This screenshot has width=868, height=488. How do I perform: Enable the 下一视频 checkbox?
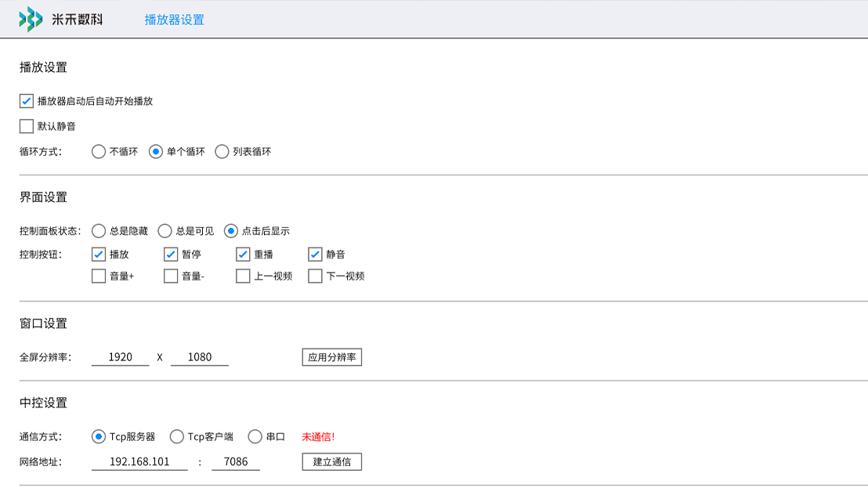coord(315,277)
